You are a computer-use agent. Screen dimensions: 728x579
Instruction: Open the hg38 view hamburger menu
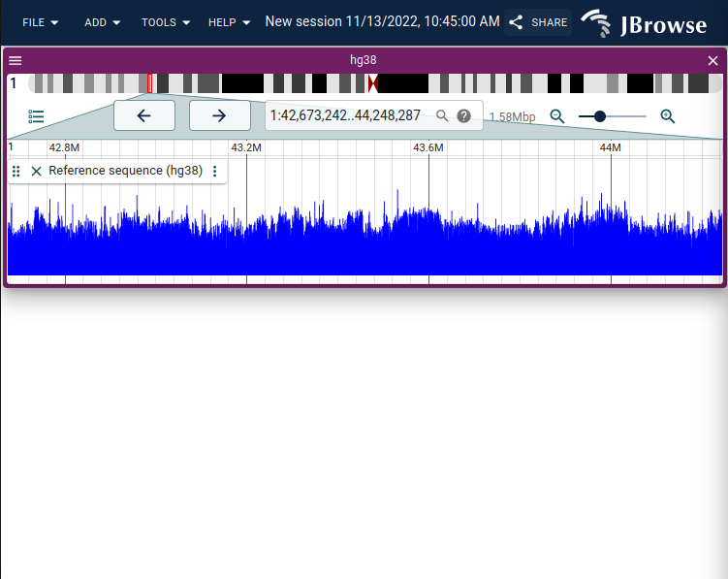(x=16, y=60)
